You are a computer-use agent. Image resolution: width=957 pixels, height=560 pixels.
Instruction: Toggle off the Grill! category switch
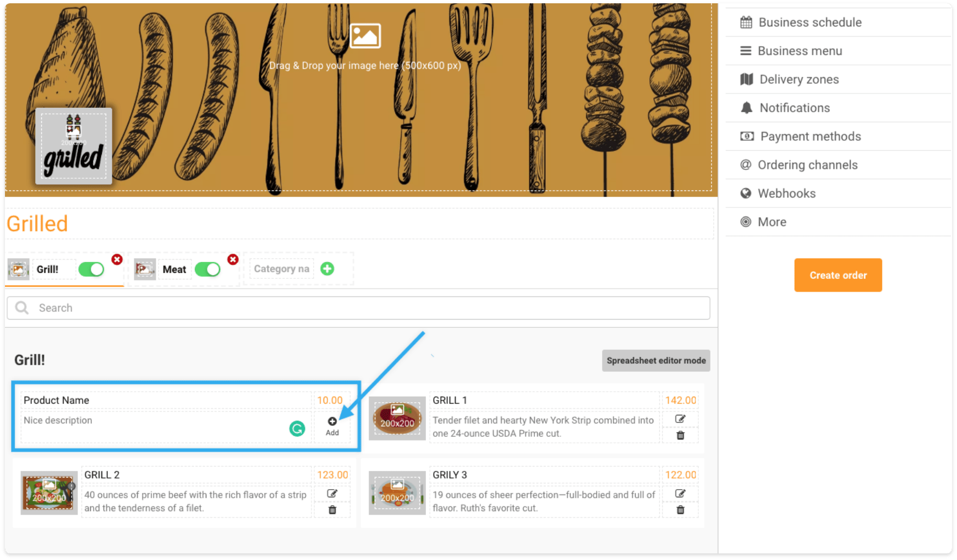click(91, 269)
